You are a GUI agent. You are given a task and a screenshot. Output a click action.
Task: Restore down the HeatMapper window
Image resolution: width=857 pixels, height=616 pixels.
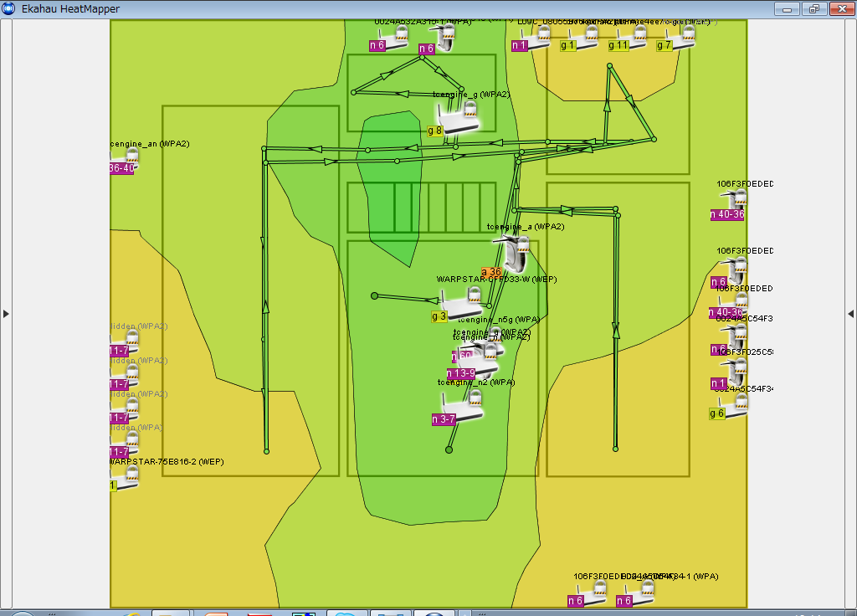(x=814, y=8)
